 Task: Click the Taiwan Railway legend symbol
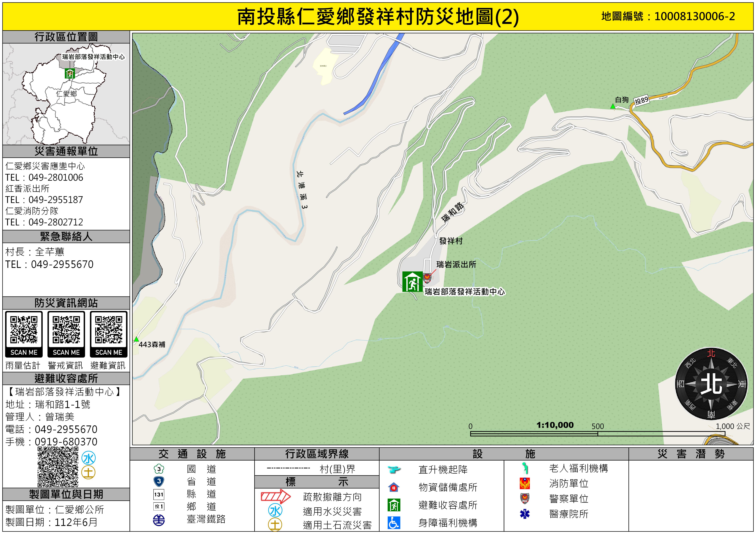tap(159, 520)
